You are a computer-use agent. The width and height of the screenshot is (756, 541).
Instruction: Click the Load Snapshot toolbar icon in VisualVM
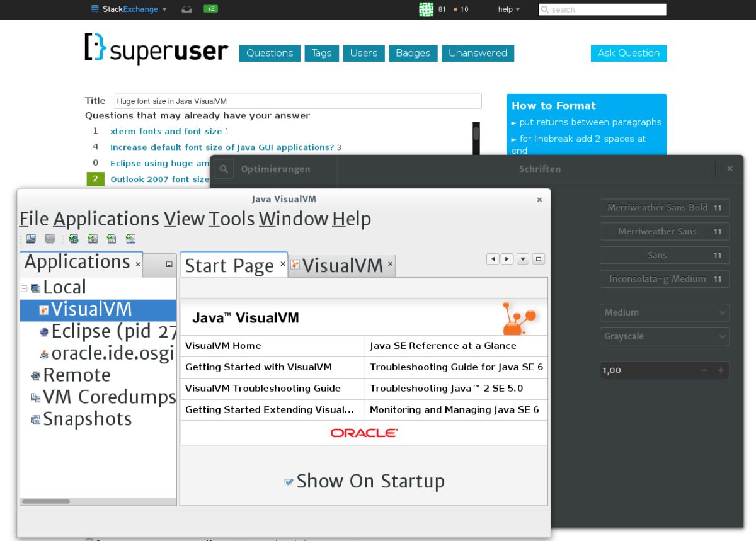pos(31,239)
